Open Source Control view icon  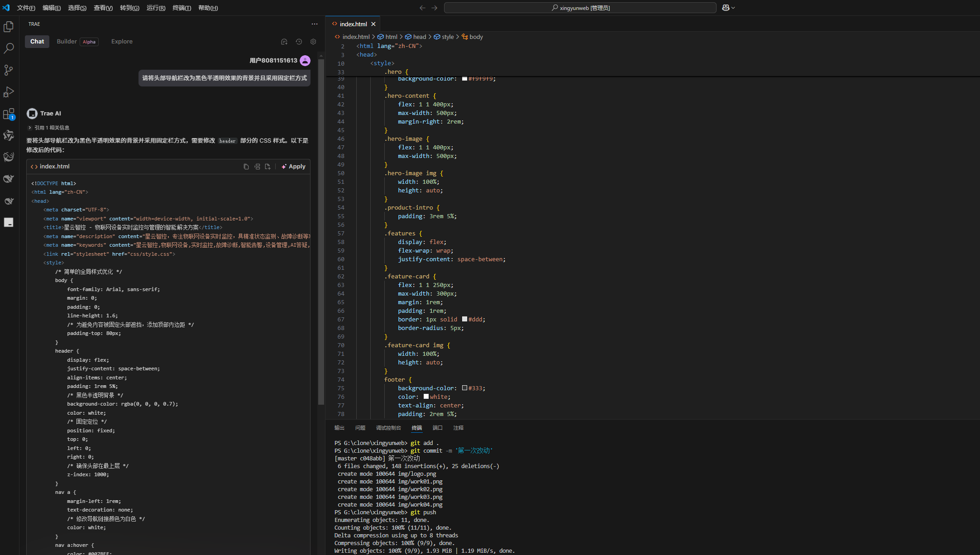(9, 70)
